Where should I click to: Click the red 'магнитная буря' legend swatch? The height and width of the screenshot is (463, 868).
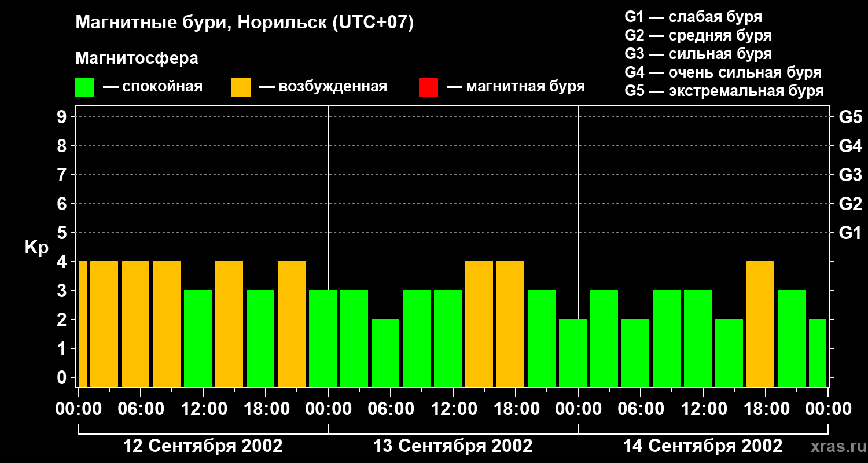[x=428, y=87]
